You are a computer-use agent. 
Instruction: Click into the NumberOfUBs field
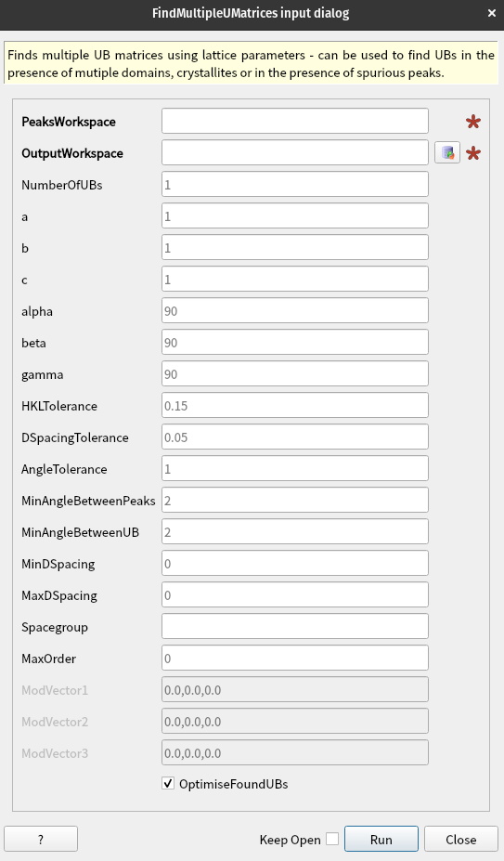click(295, 184)
